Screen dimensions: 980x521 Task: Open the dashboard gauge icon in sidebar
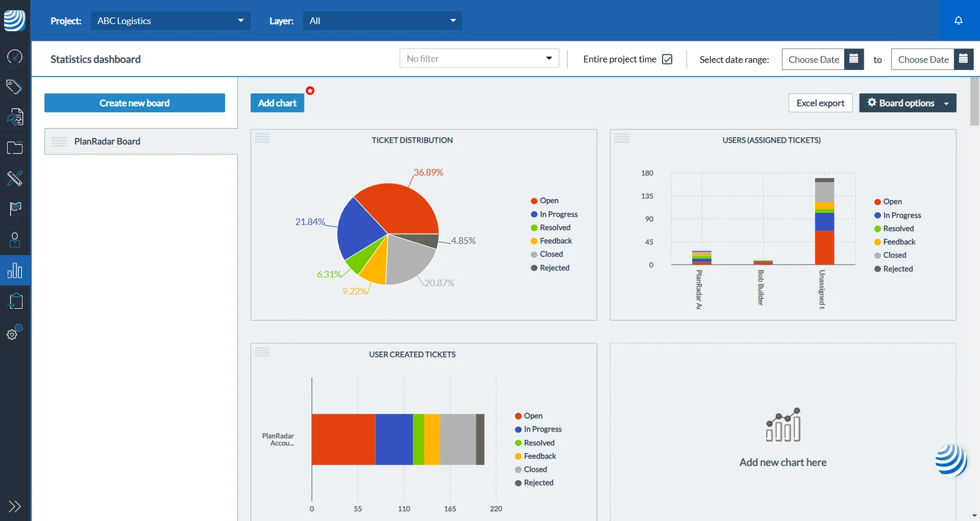pos(15,56)
